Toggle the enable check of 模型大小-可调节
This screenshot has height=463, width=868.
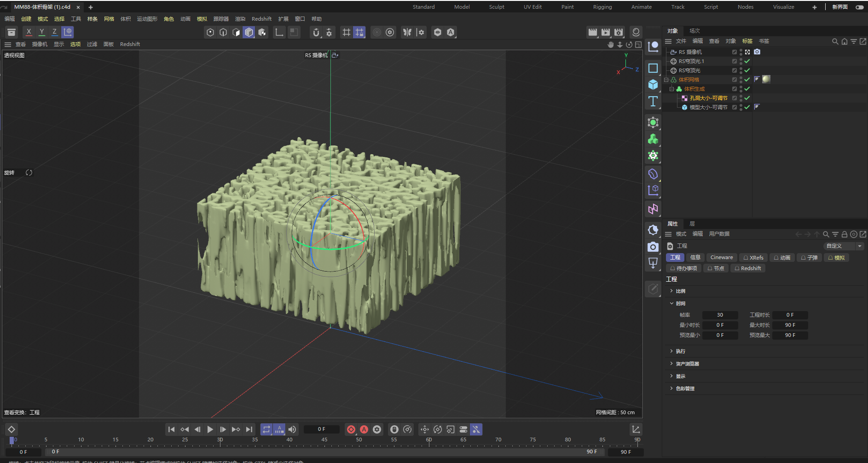pos(747,107)
